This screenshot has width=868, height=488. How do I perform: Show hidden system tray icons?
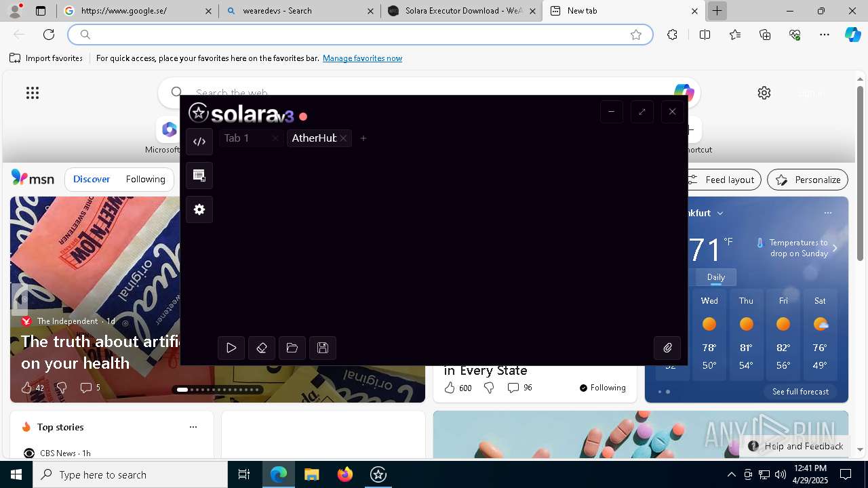731,474
